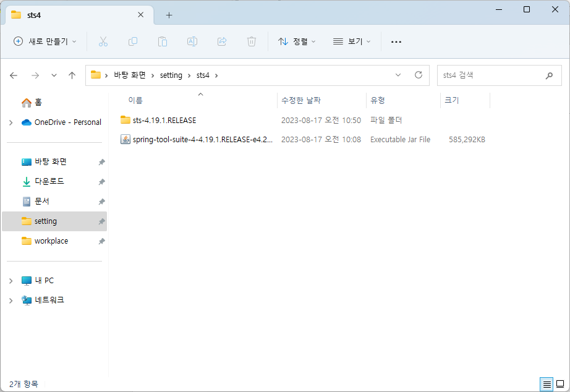This screenshot has width=570, height=392.
Task: Click the folder icon in address bar
Action: (96, 75)
